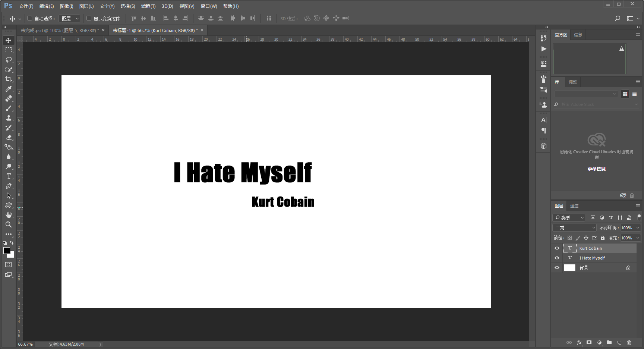
Task: Add a layer style with fx icon
Action: point(580,343)
